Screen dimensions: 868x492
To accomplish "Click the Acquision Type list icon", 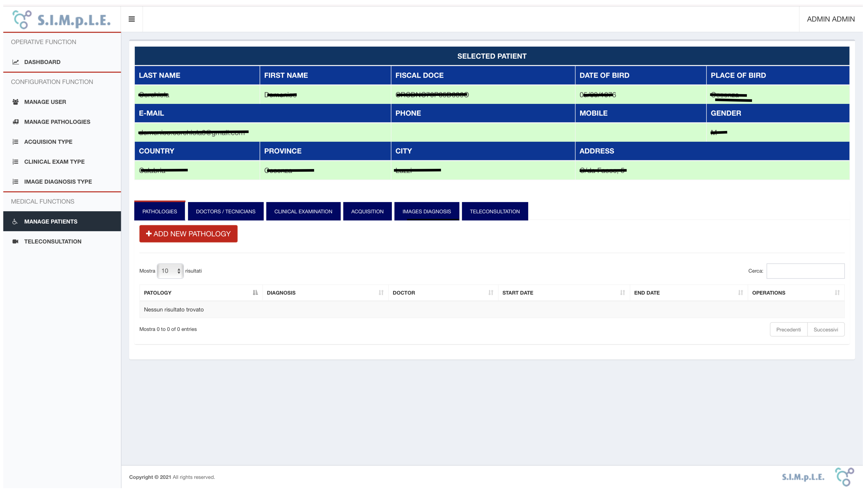I will (16, 142).
